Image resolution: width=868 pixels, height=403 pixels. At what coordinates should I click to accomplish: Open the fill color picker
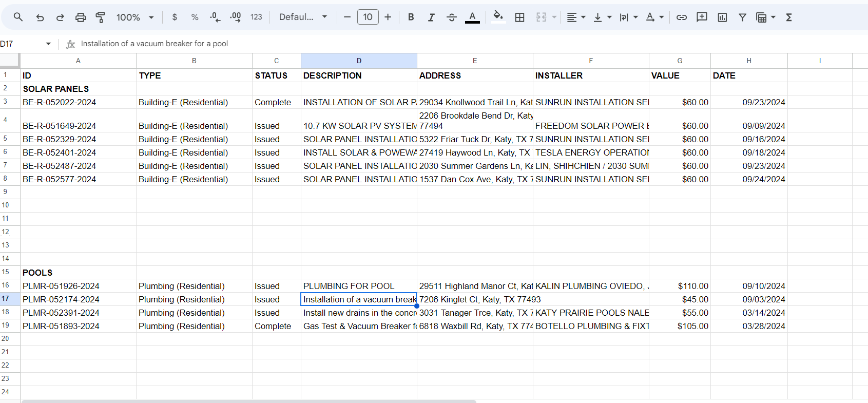pyautogui.click(x=498, y=17)
